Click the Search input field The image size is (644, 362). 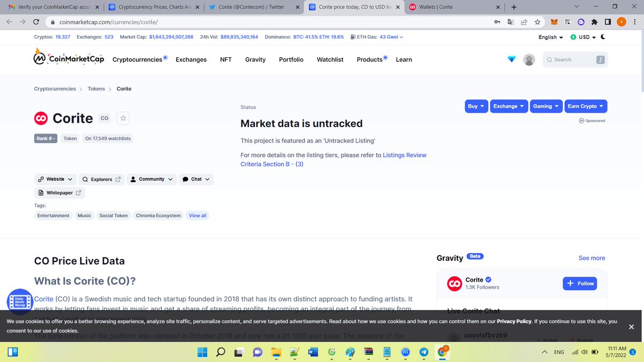pyautogui.click(x=575, y=60)
